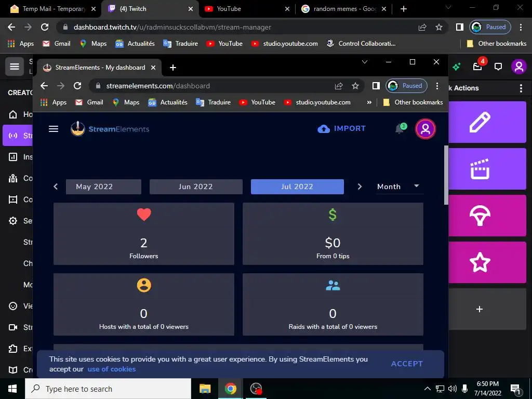The image size is (532, 399).
Task: Open Traduire bookmark in StreamElements window
Action: (214, 102)
